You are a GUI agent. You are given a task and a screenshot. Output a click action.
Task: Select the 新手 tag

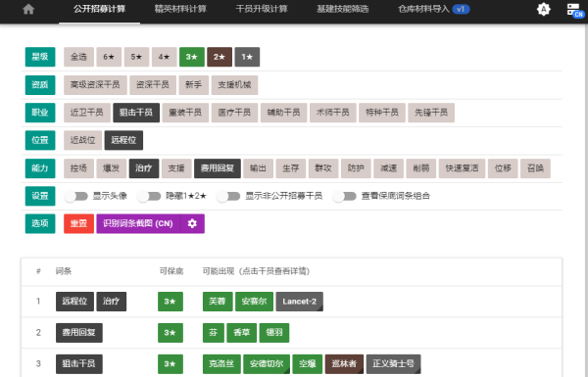[193, 84]
